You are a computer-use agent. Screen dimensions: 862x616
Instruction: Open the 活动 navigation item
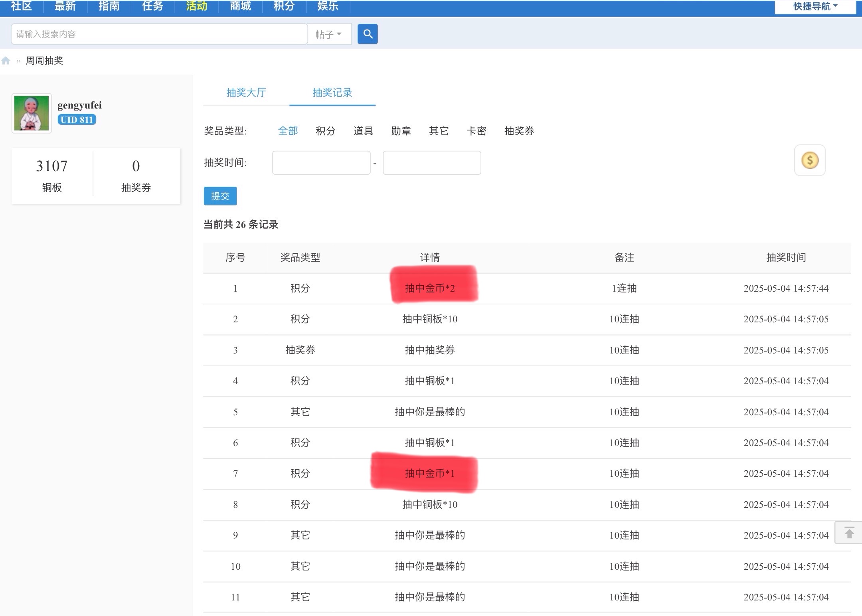click(x=196, y=6)
